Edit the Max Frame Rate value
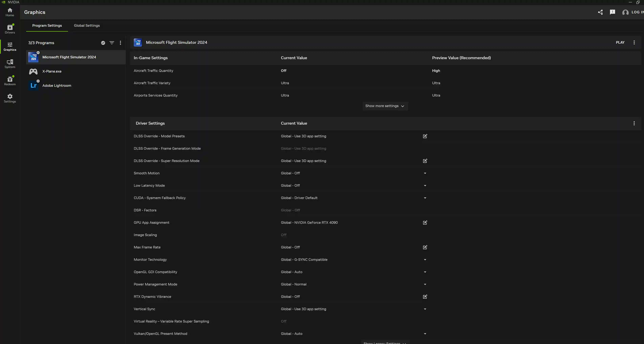Image resolution: width=644 pixels, height=344 pixels. 425,247
